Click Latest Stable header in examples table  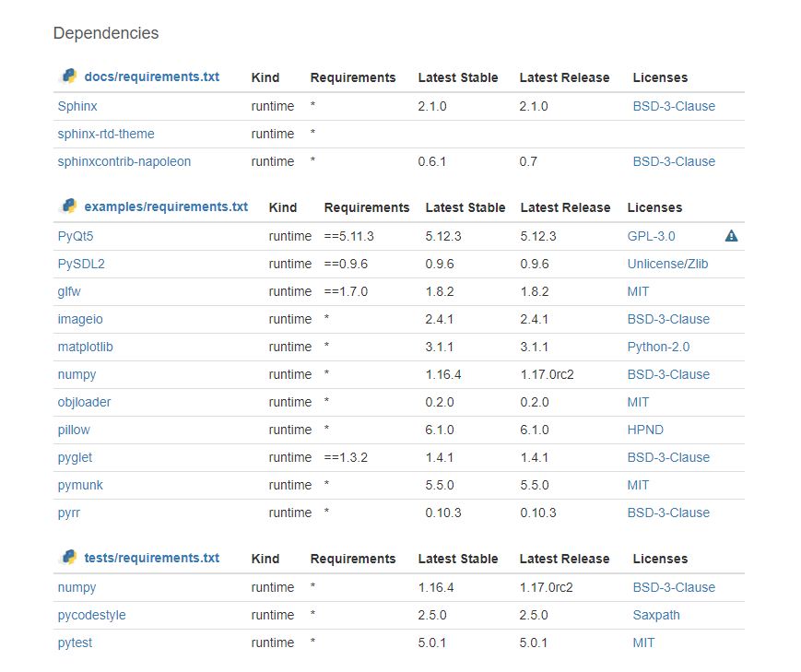pyautogui.click(x=465, y=207)
